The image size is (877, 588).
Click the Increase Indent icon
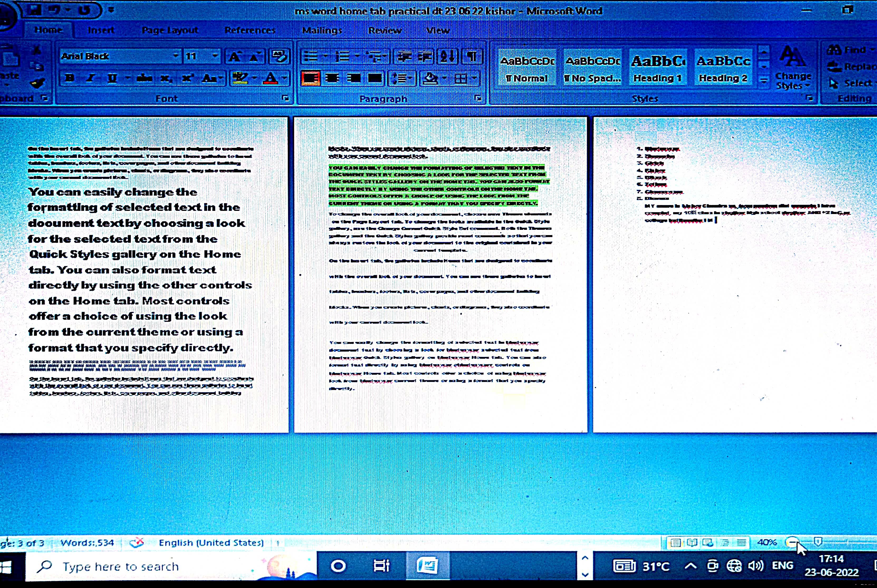point(425,57)
